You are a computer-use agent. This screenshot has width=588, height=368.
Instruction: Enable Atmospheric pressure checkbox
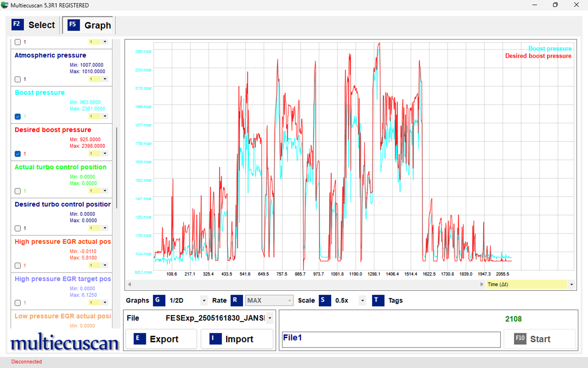pos(18,79)
